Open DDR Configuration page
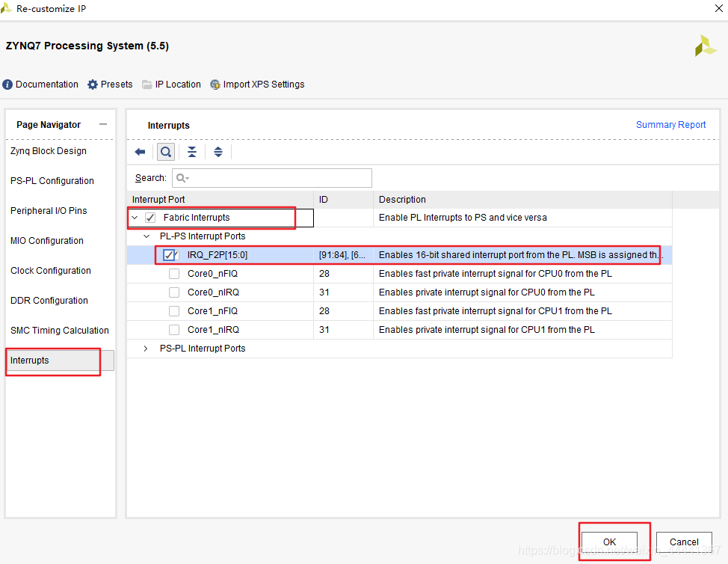 [x=49, y=301]
